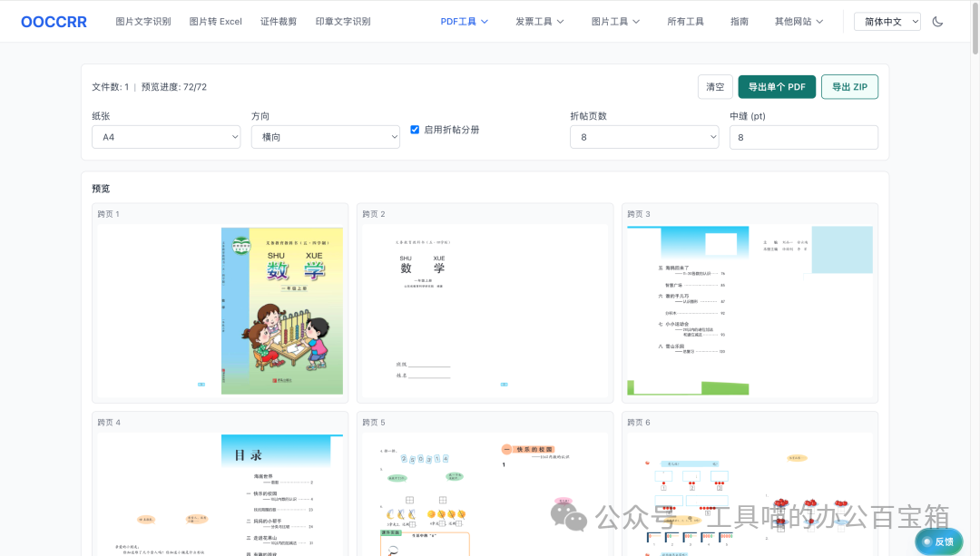
Task: Select 跨页 1 cover preview thumbnail
Action: click(220, 303)
